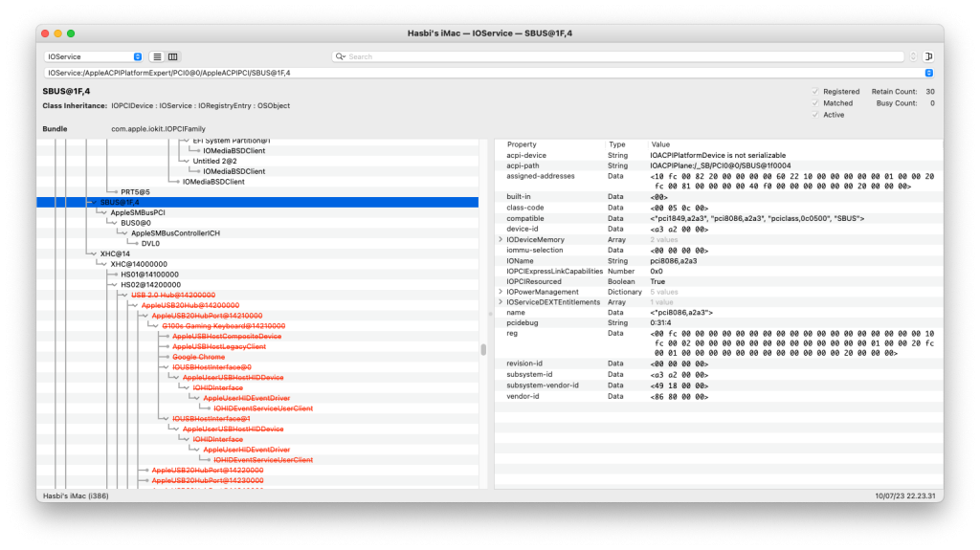
Task: Toggle the Active checkbox
Action: [814, 115]
